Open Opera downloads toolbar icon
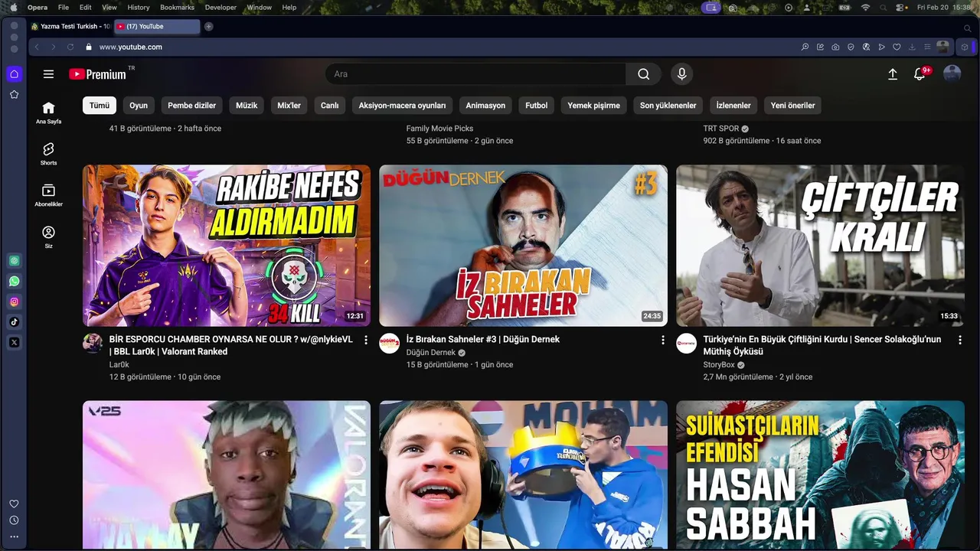Screen dimensions: 980x551 point(912,47)
